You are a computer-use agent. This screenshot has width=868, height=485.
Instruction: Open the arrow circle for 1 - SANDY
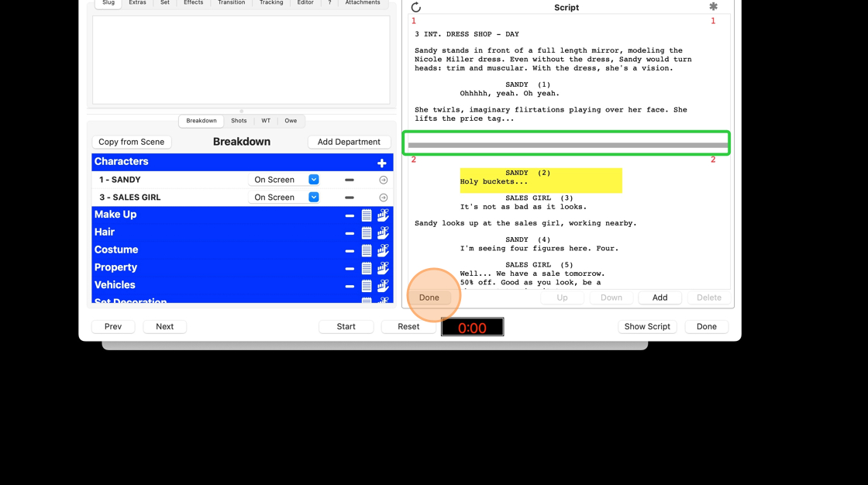pyautogui.click(x=383, y=180)
